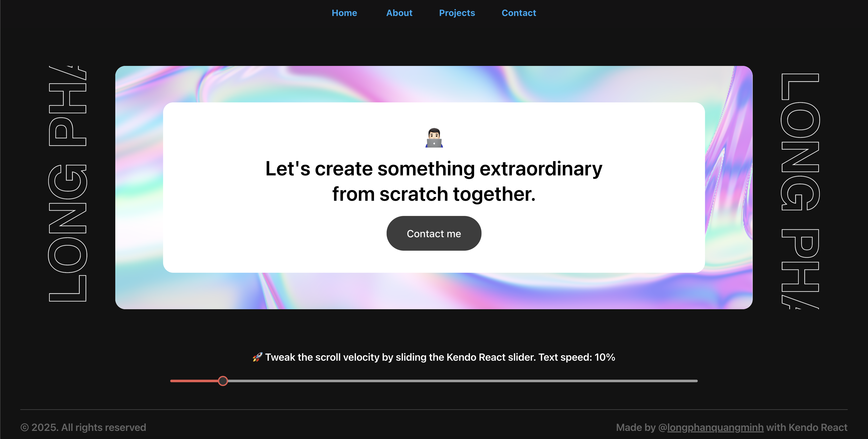Open the Projects nav link
The image size is (868, 439).
pyautogui.click(x=457, y=13)
